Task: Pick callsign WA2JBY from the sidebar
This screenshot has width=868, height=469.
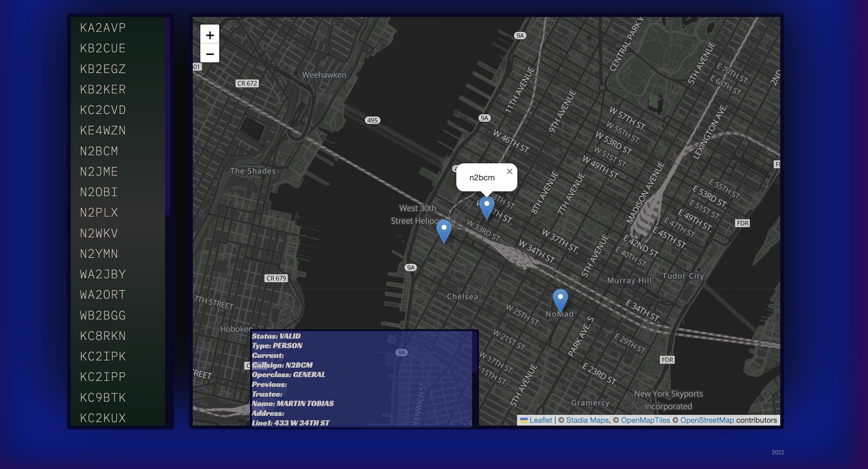Action: [103, 274]
